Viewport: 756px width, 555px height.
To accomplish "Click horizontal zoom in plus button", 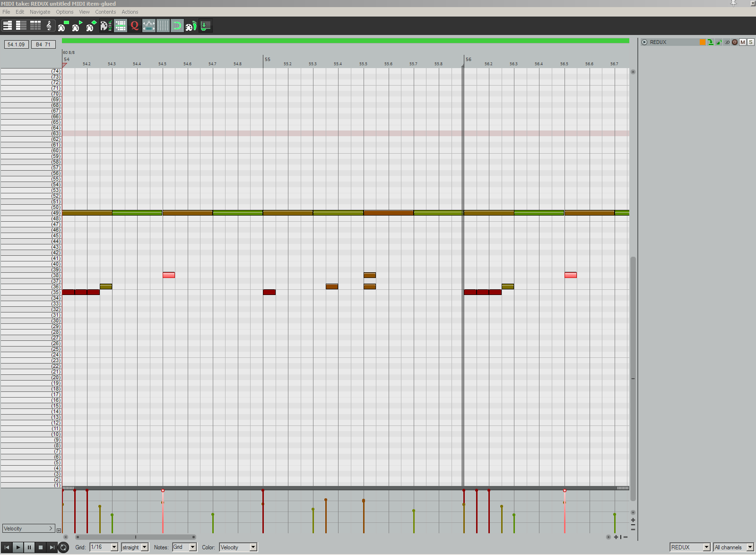I will (616, 537).
